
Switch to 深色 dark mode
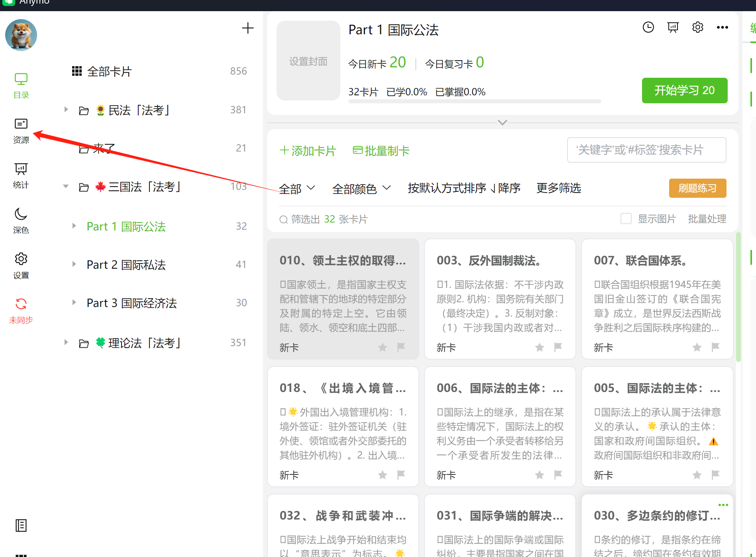click(21, 220)
